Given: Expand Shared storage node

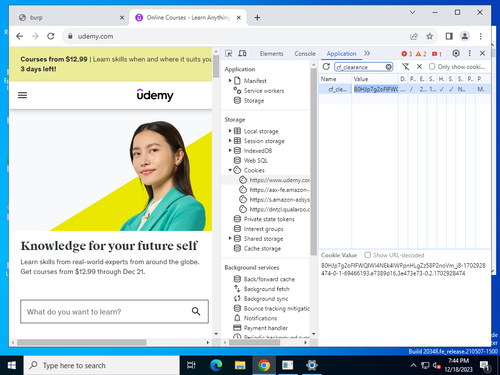Looking at the screenshot, I should click(230, 238).
